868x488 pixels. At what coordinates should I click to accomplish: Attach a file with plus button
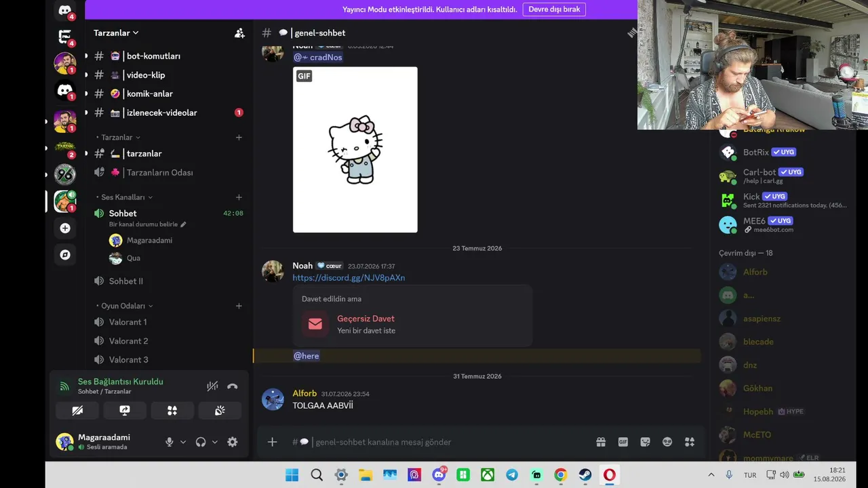(x=272, y=442)
